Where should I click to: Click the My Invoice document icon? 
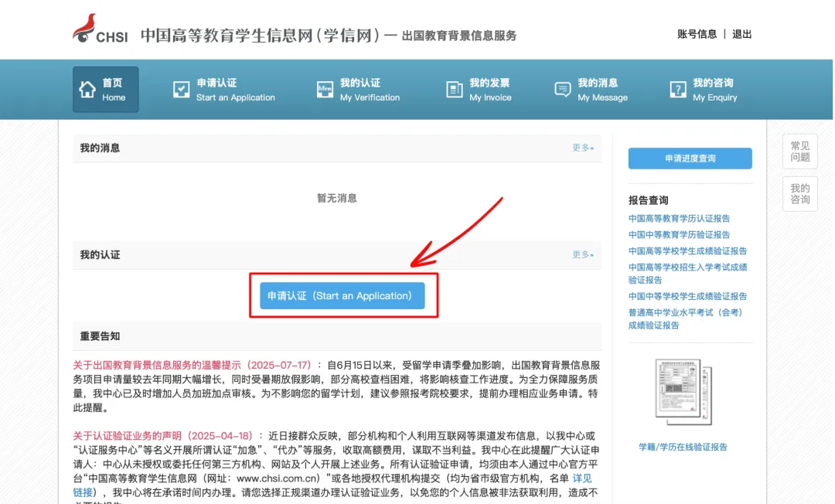tap(455, 90)
